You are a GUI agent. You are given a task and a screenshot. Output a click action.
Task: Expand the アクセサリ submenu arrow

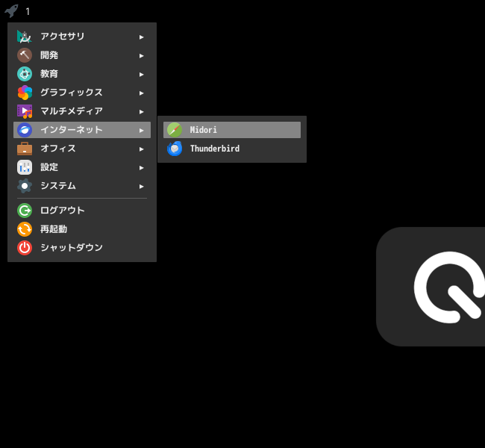point(141,37)
